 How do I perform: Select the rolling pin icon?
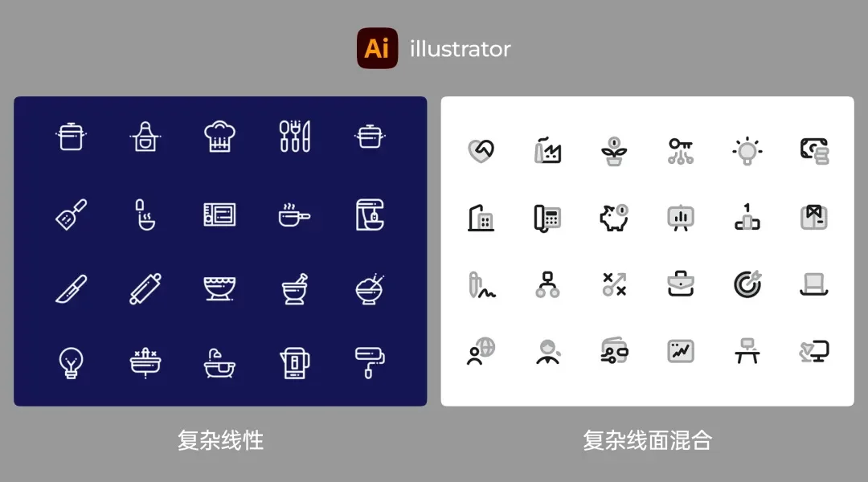point(145,289)
